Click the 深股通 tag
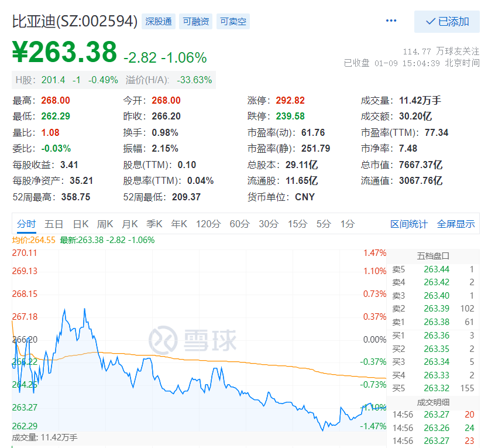The image size is (488, 448). click(x=159, y=22)
